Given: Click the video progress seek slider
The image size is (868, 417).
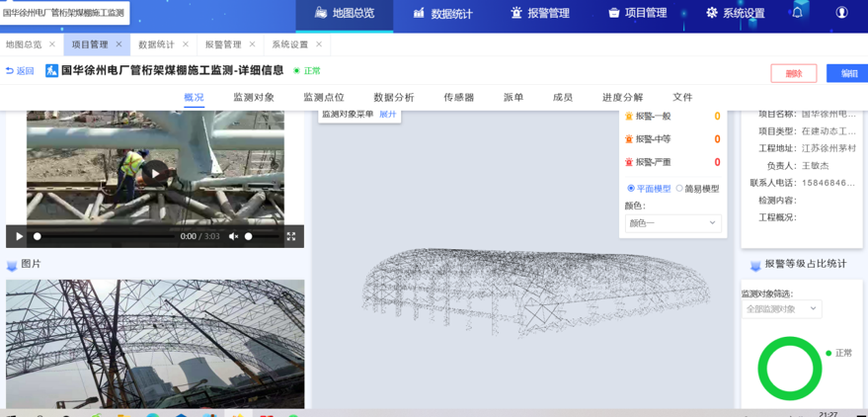Looking at the screenshot, I should (104, 236).
